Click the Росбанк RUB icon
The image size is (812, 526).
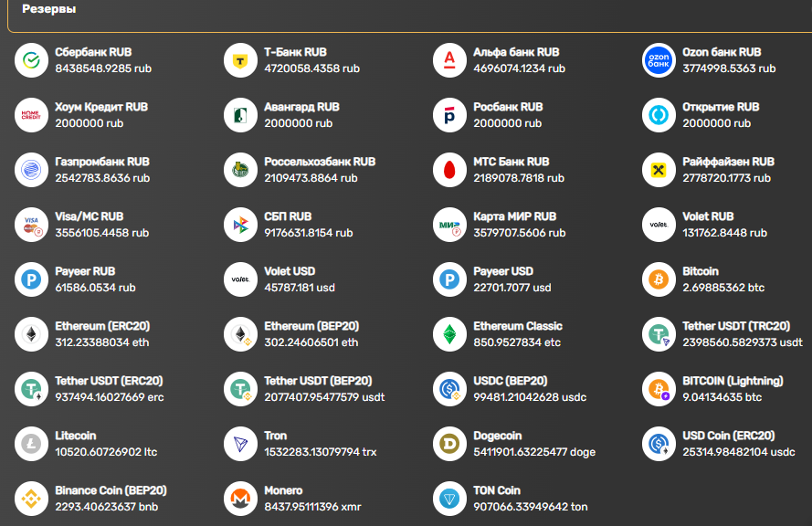tap(450, 115)
